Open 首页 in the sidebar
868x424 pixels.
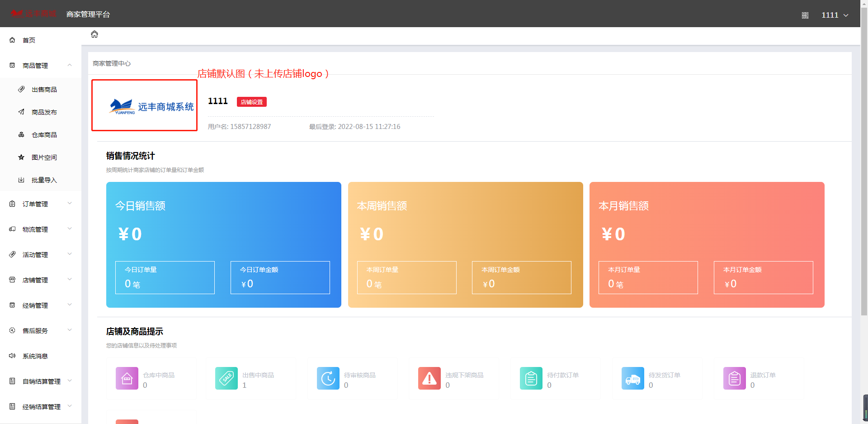pyautogui.click(x=41, y=40)
